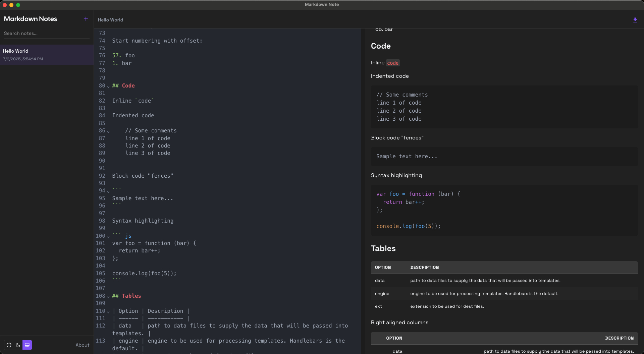
Task: Click the Tables heading in preview
Action: point(383,248)
